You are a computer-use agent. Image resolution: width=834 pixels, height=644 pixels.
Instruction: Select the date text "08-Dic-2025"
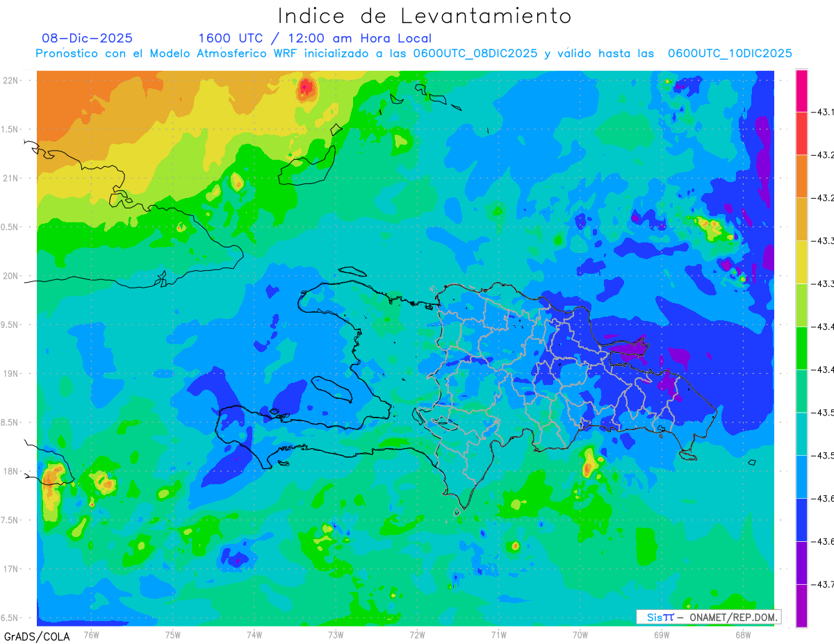[x=87, y=38]
